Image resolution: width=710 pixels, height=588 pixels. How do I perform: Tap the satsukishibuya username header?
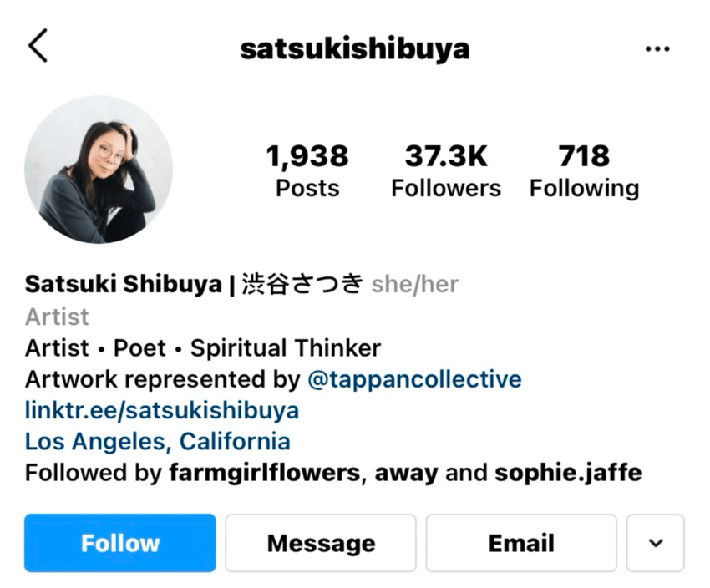(354, 48)
